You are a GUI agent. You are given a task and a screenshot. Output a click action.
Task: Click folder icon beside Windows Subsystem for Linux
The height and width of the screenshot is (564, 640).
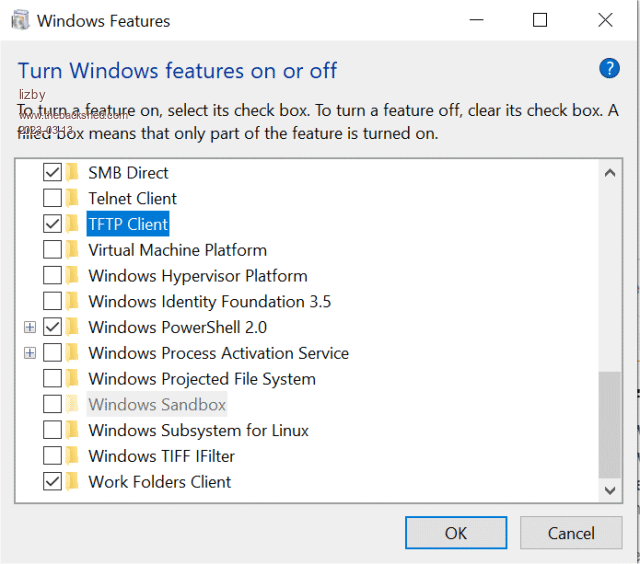click(73, 430)
